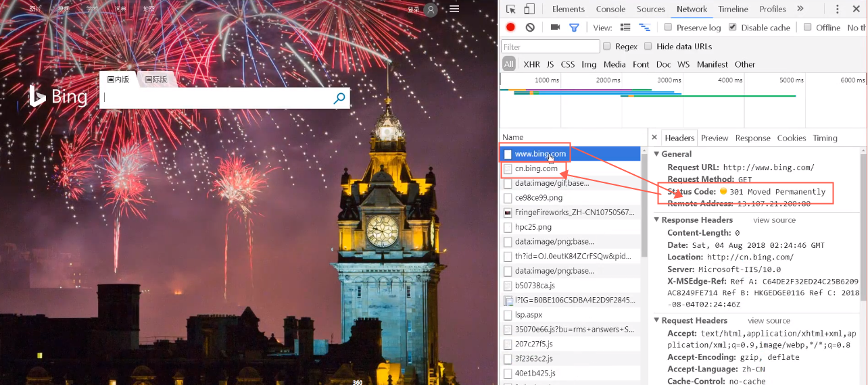868x385 pixels.
Task: Select the hpc25.png request
Action: [570, 227]
